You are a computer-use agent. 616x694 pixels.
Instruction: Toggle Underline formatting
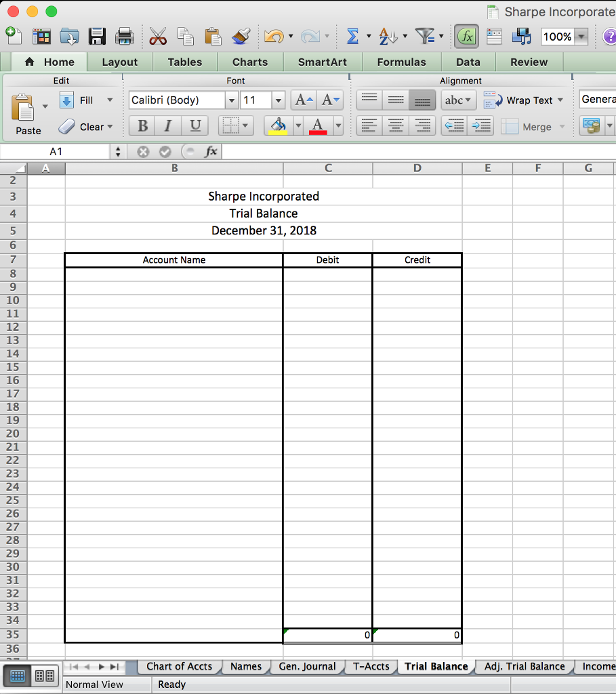(x=195, y=126)
